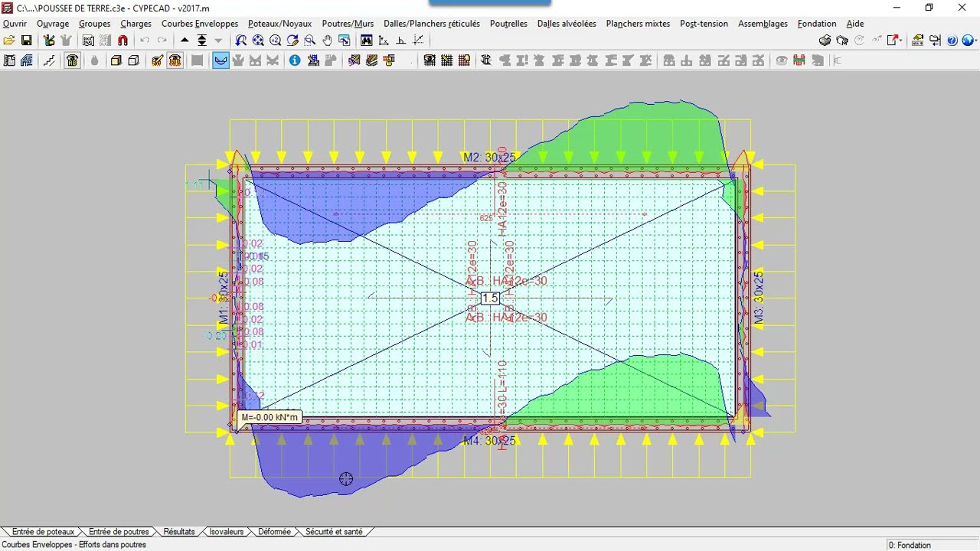Open the Groupes menu
The image size is (980, 551).
tap(95, 24)
